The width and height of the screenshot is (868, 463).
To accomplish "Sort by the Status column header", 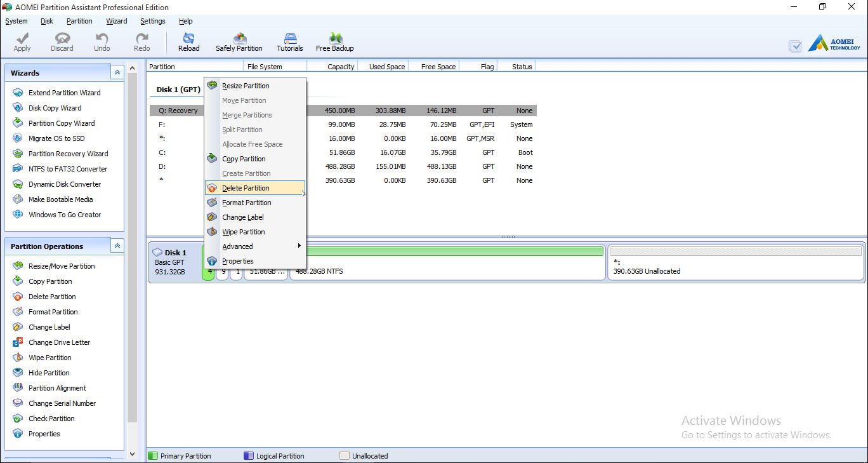I will coord(517,67).
